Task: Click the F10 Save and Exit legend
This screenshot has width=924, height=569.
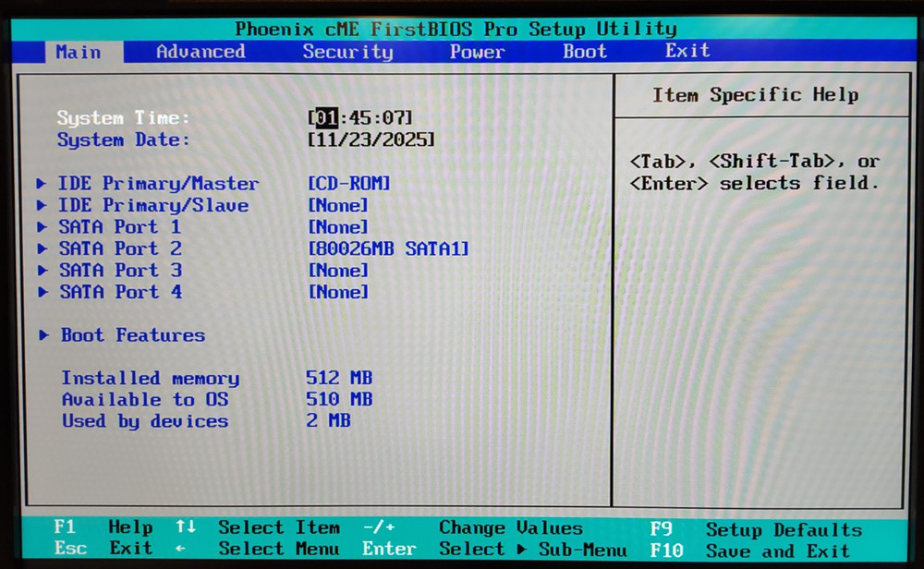Action: (x=758, y=551)
